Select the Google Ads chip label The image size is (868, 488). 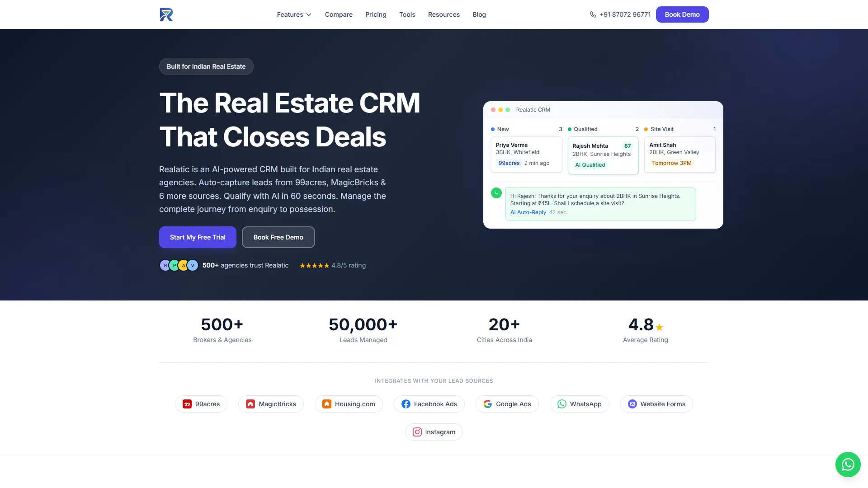coord(514,404)
